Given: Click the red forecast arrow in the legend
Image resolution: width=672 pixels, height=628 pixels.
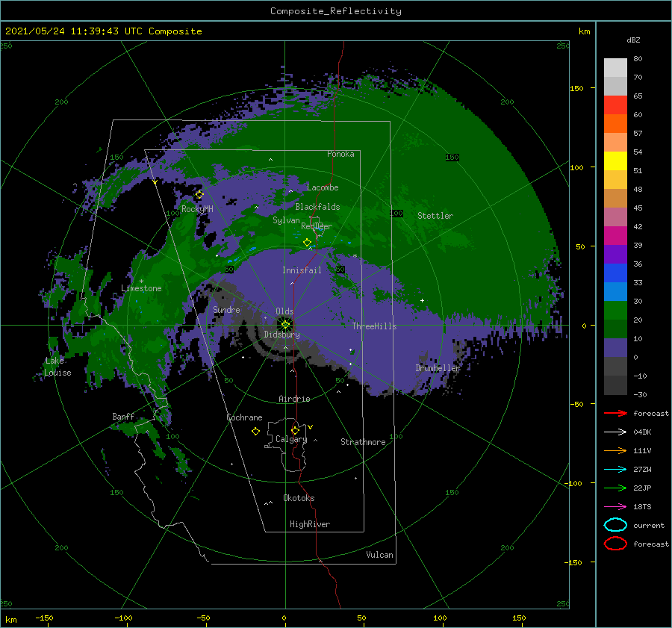Looking at the screenshot, I should tap(615, 413).
